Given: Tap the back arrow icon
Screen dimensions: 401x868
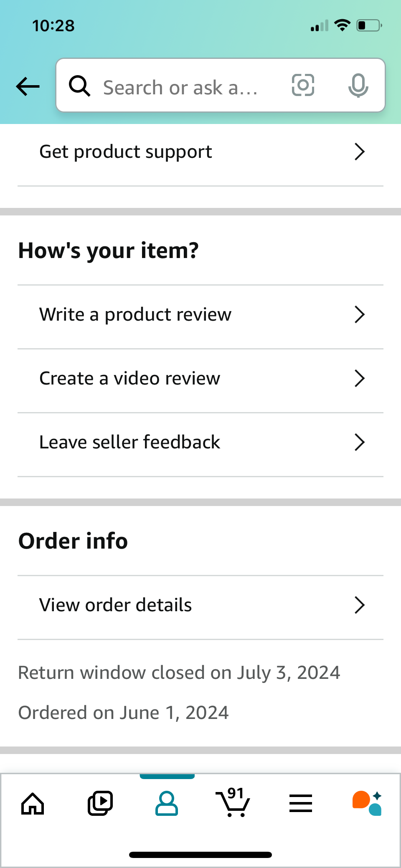Looking at the screenshot, I should pos(28,86).
